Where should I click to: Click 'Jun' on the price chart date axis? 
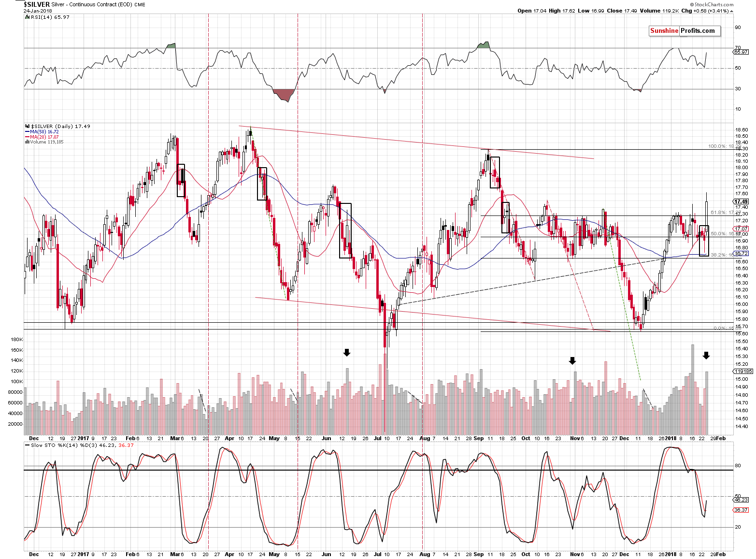coord(326,438)
